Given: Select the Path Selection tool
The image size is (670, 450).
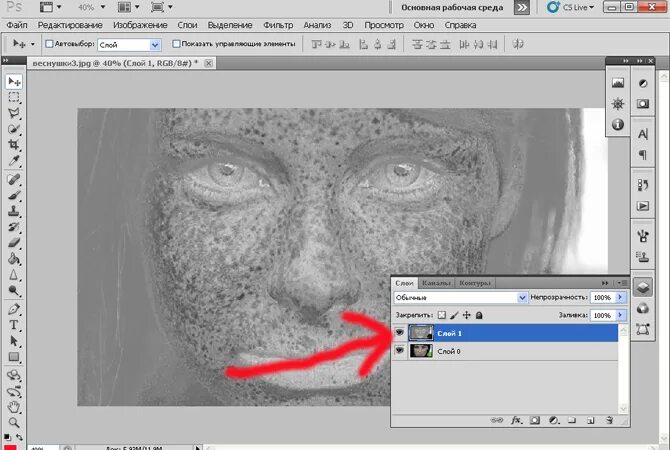Looking at the screenshot, I should pos(14,341).
